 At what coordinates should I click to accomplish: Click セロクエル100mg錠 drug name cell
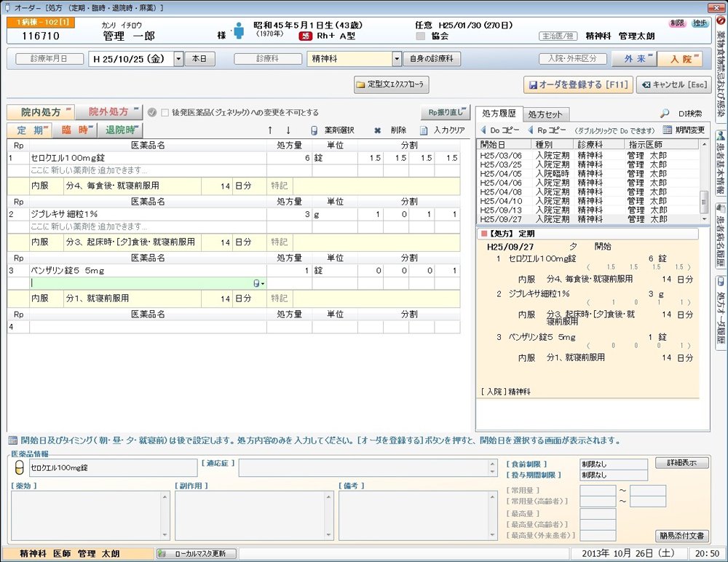[x=148, y=158]
